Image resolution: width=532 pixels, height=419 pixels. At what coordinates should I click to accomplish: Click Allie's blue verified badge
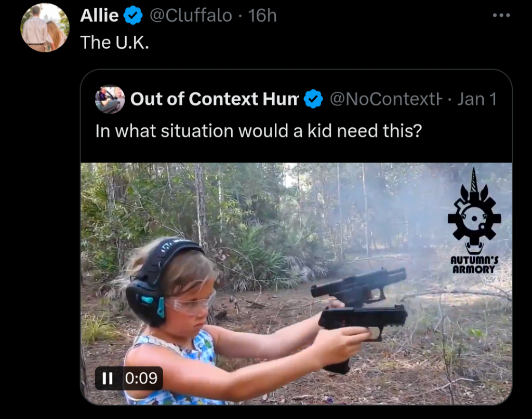tap(132, 16)
